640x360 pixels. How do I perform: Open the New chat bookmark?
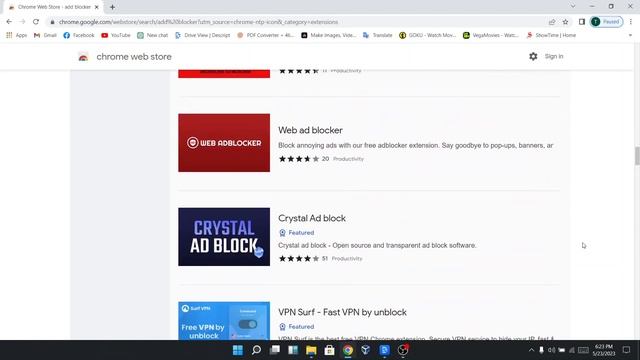tap(153, 36)
